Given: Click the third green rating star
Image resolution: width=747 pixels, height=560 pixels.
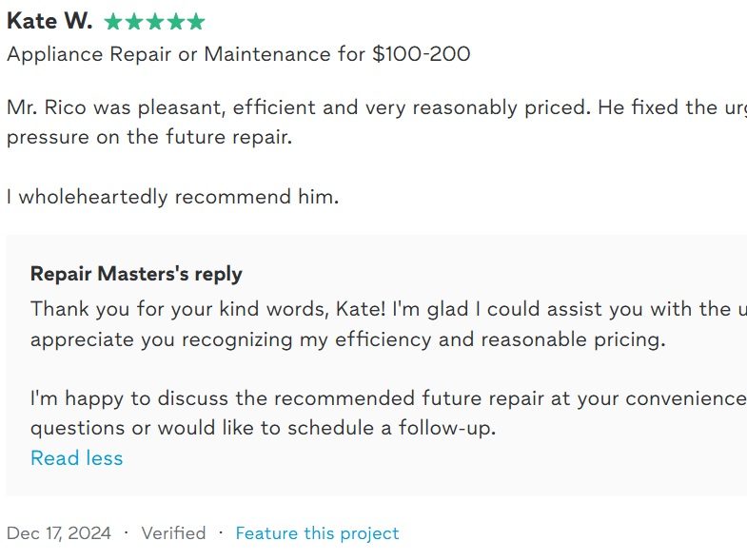Looking at the screenshot, I should click(x=154, y=22).
